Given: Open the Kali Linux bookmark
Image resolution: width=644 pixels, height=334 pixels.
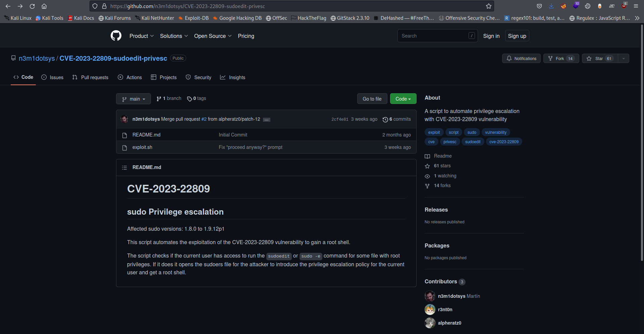Looking at the screenshot, I should pyautogui.click(x=18, y=18).
